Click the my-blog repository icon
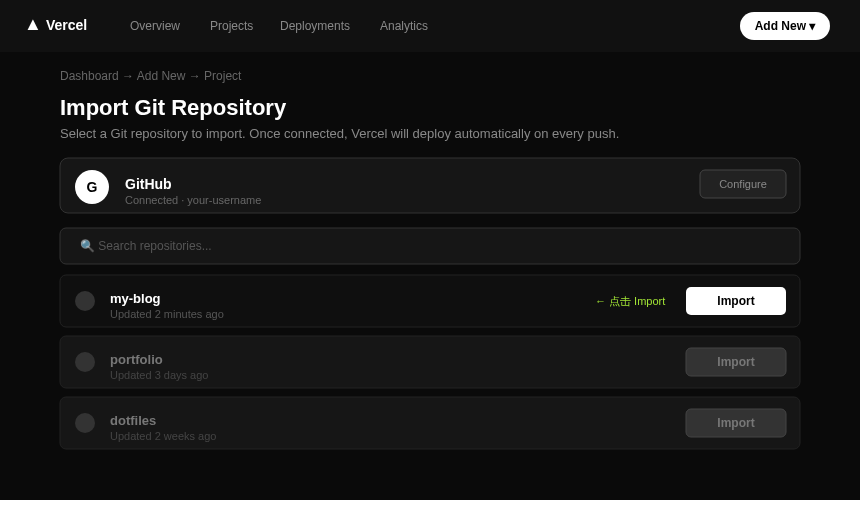868x508 pixels. (85, 301)
